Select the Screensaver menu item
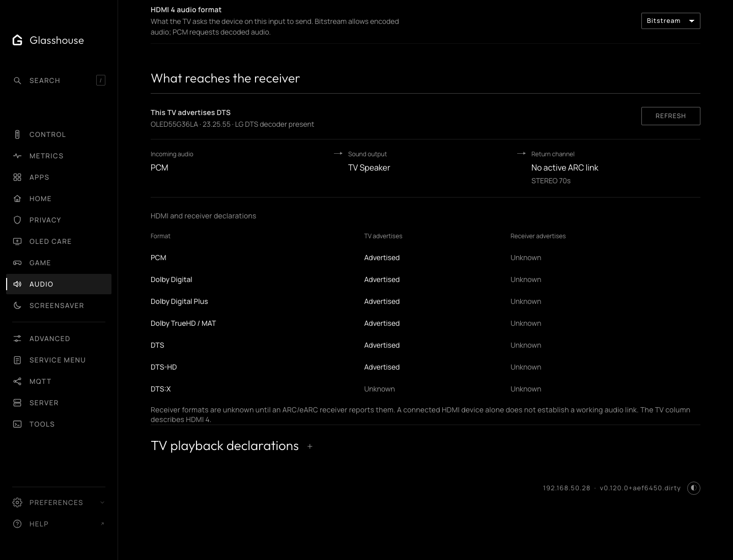Screen dimensions: 733x560 tap(59, 305)
